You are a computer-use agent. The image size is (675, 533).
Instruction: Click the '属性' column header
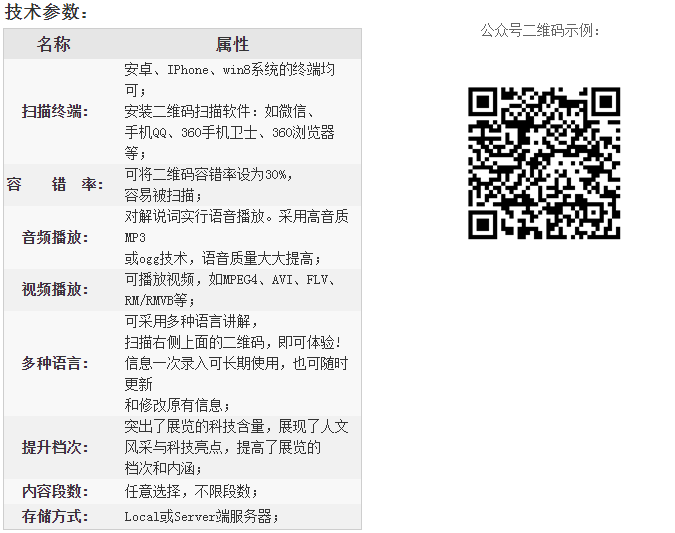(x=232, y=44)
